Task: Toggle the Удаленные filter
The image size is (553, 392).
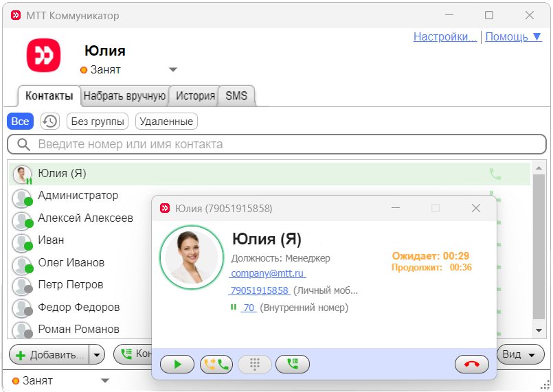Action: click(166, 122)
